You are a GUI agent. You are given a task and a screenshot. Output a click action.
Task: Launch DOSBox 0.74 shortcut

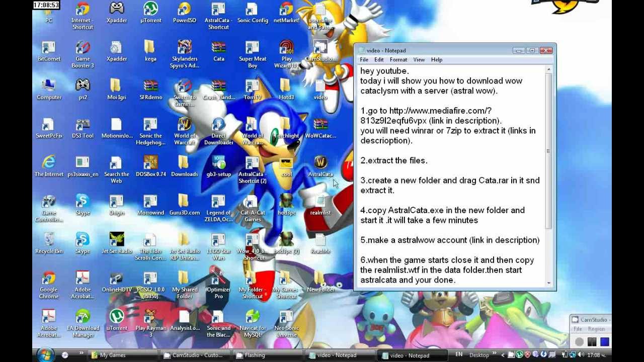150,167
